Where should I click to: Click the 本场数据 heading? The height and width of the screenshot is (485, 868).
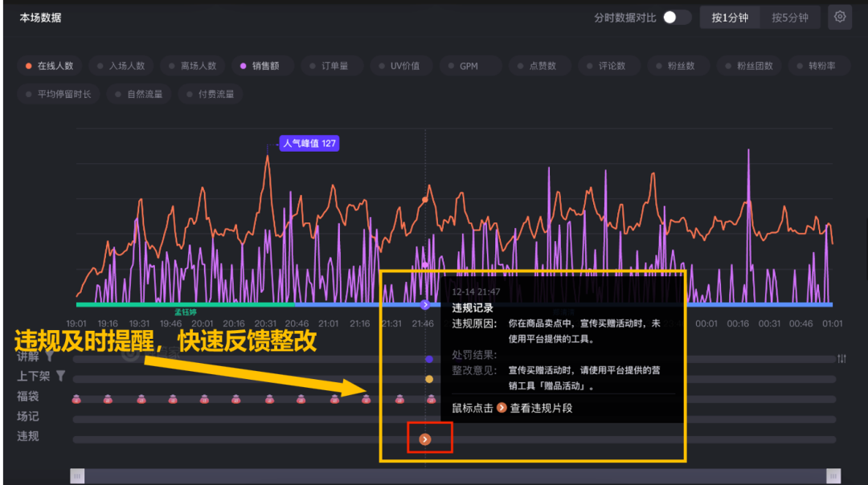pyautogui.click(x=40, y=18)
